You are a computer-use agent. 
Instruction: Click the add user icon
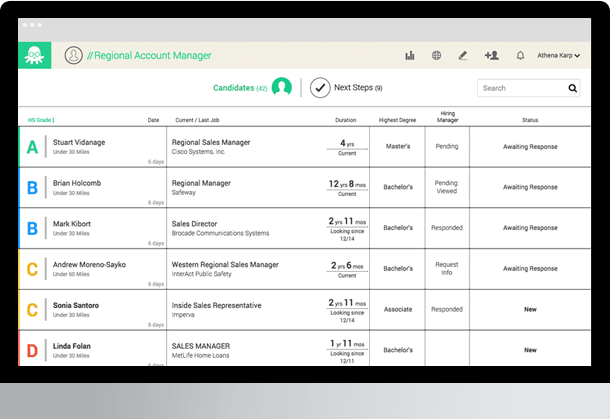click(491, 56)
